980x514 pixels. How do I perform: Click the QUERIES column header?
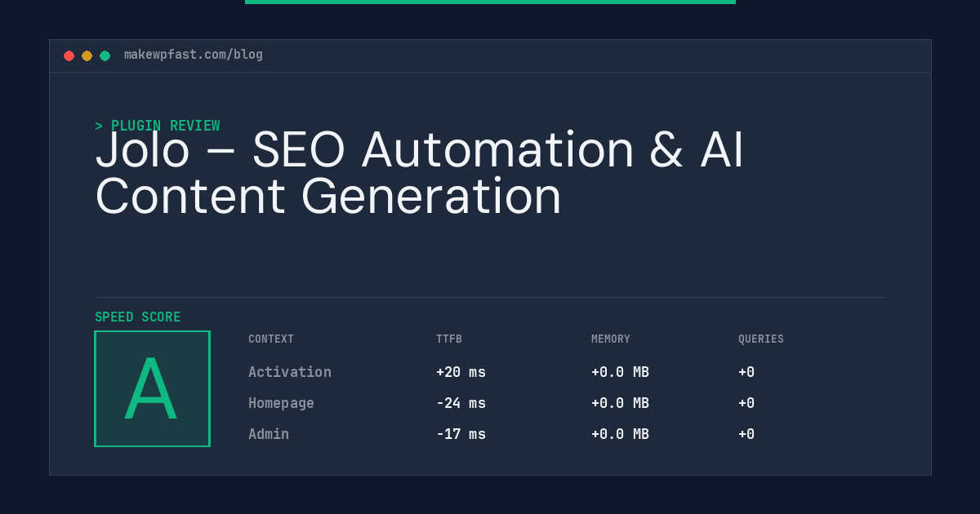[x=761, y=339]
